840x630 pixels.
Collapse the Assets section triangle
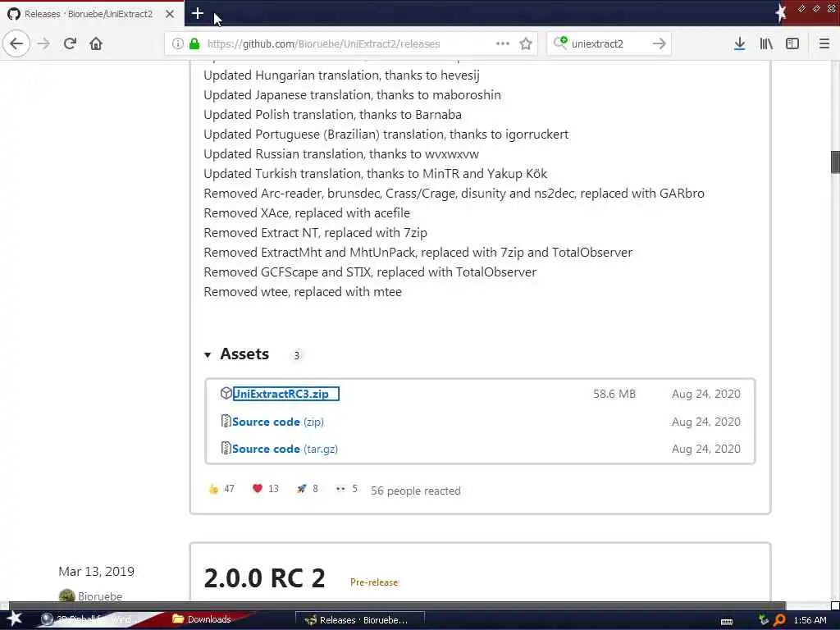point(208,354)
